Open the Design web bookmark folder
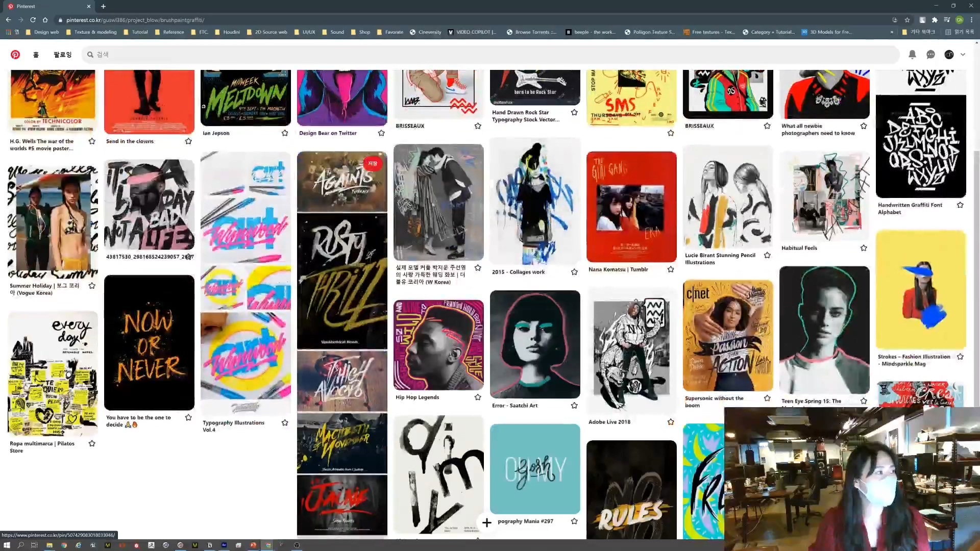 tap(42, 32)
